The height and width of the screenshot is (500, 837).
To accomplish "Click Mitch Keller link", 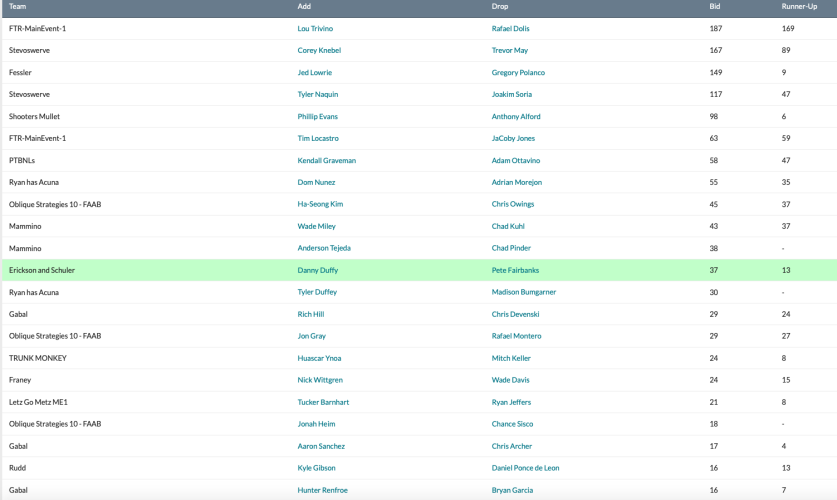I will [x=511, y=358].
